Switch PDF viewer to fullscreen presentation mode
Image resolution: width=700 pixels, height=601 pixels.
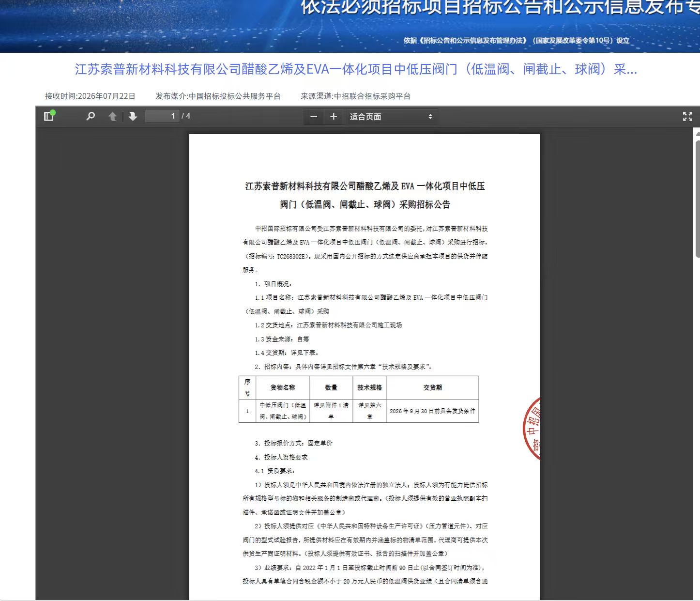click(687, 116)
